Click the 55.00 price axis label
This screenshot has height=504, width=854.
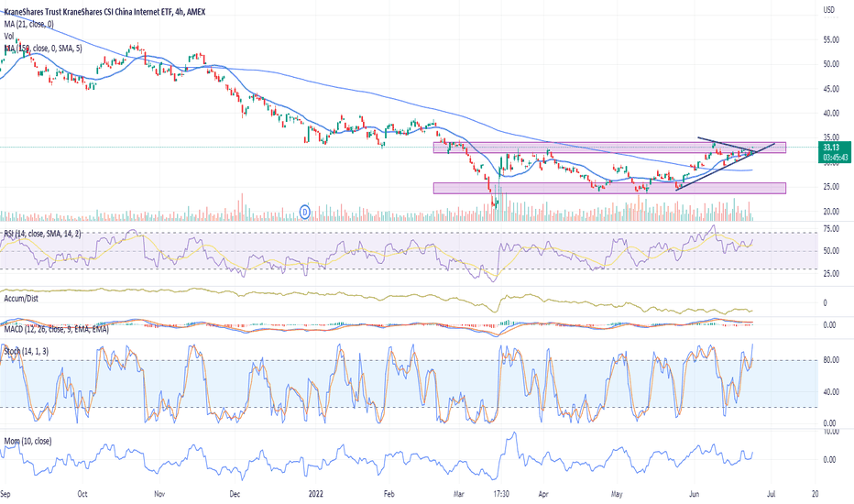coord(830,39)
